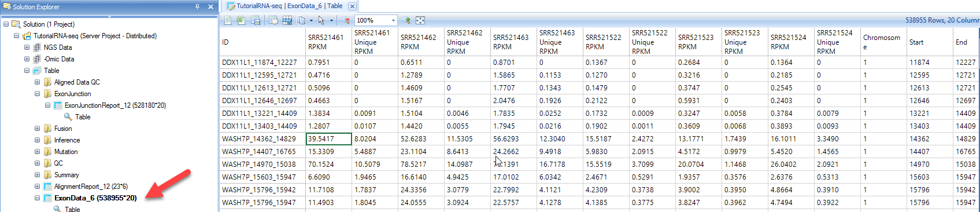Viewport: 980px width, 212px height.
Task: Click the cell with value 12.3040
Action: [x=560, y=139]
